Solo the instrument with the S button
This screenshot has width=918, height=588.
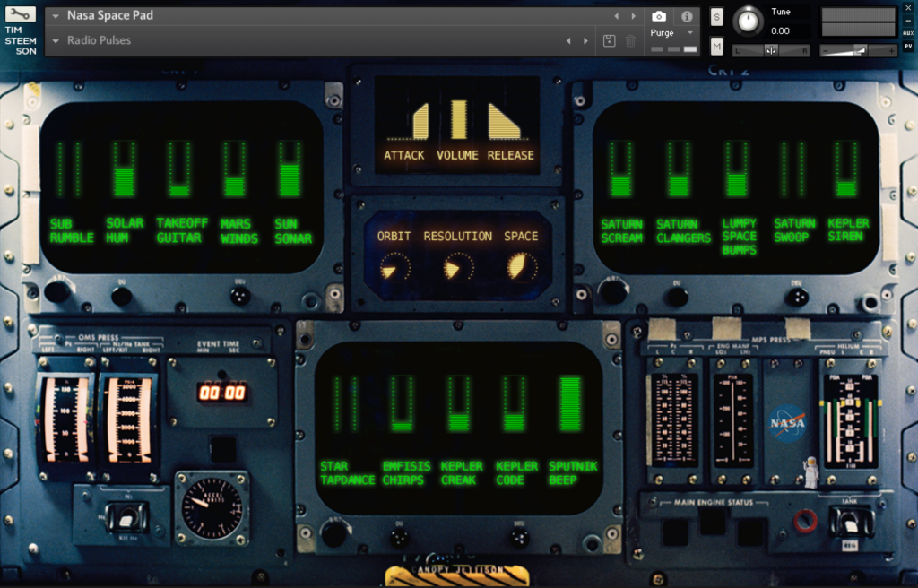[x=716, y=17]
